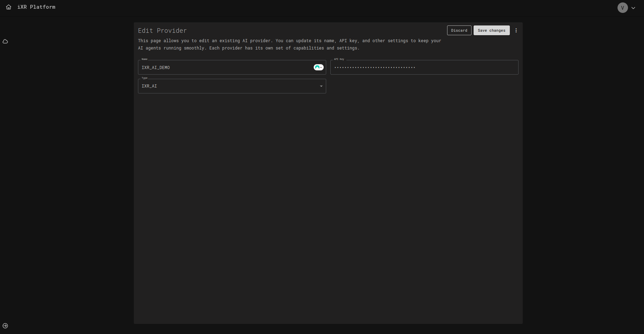644x334 pixels.
Task: Go to the home page icon
Action: coord(9,7)
